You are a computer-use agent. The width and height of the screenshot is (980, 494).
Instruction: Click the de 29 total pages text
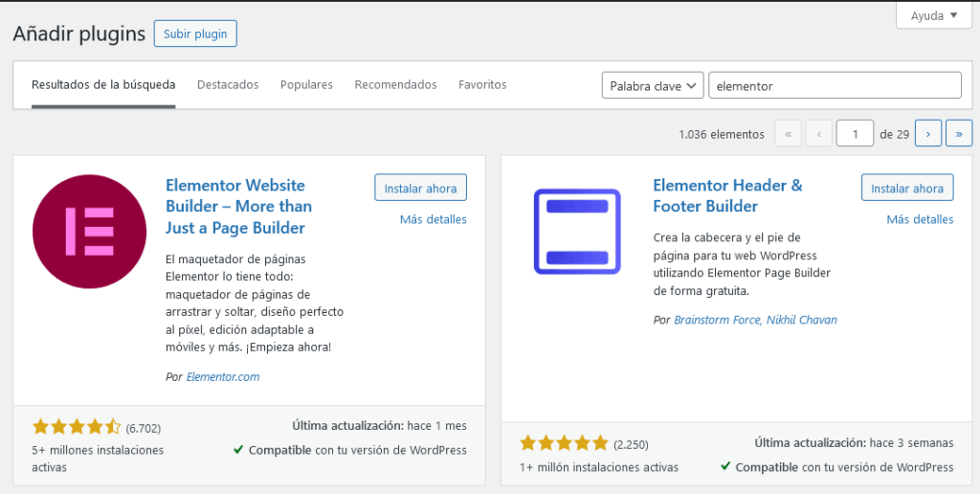(x=895, y=134)
